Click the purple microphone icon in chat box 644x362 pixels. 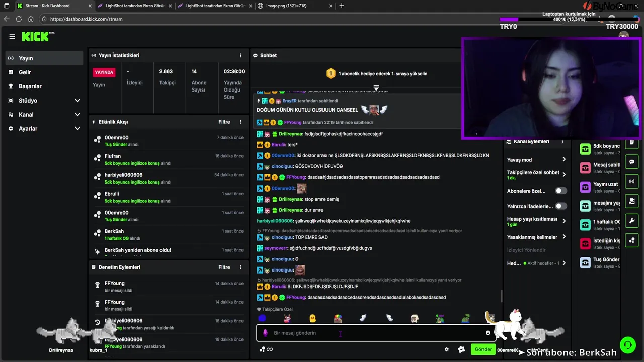click(x=265, y=333)
